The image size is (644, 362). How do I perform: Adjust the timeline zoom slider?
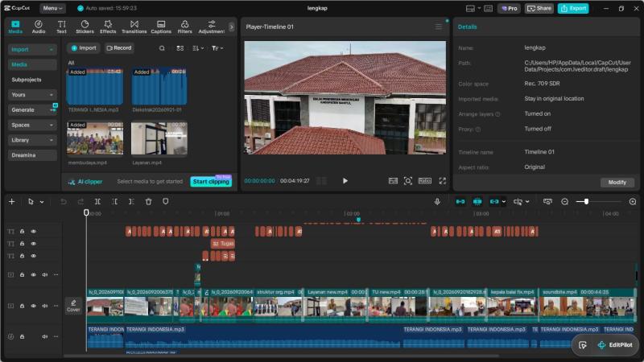[586, 202]
